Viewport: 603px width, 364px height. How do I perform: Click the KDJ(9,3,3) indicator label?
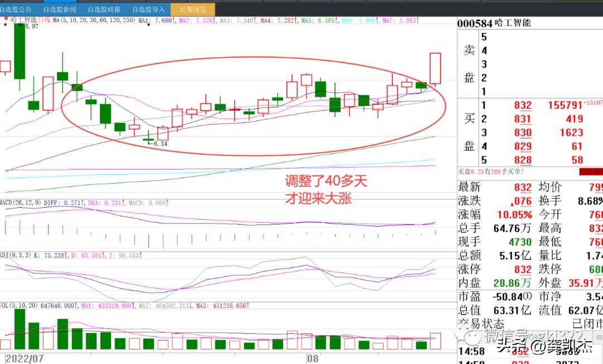click(x=16, y=255)
